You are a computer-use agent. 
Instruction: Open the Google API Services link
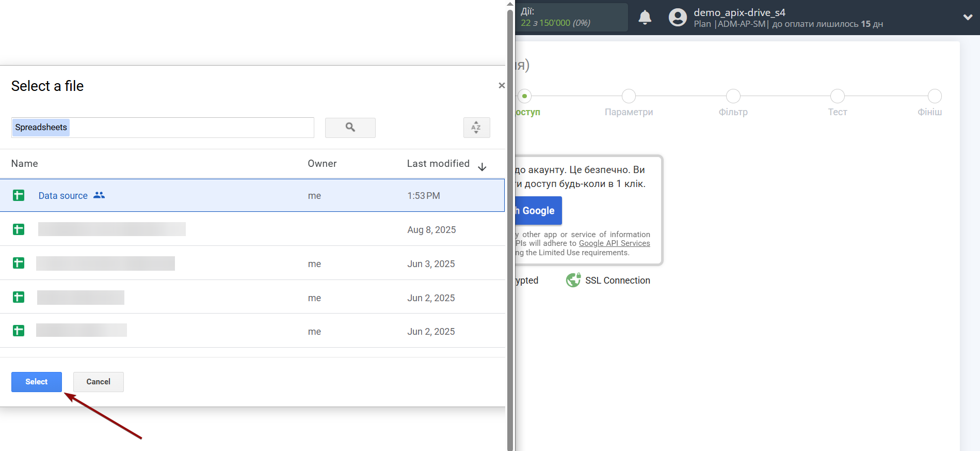(x=615, y=243)
